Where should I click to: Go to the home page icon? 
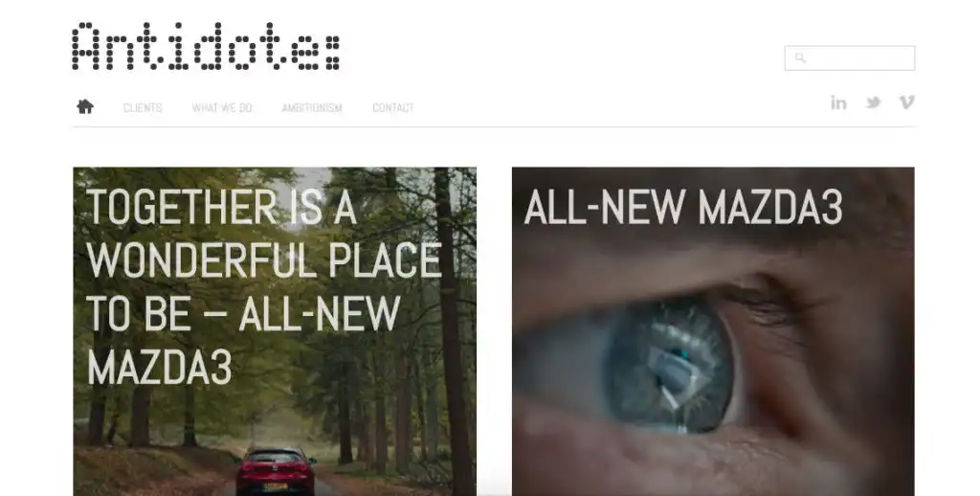(85, 107)
